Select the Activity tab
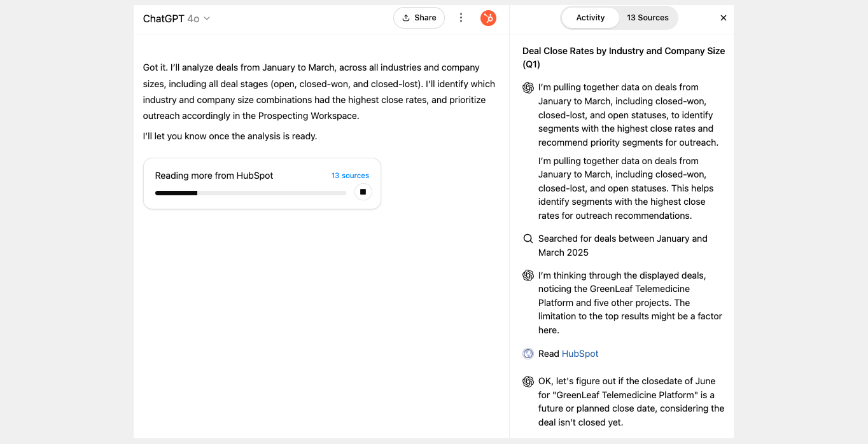Screen dimensions: 868x444 590,18
